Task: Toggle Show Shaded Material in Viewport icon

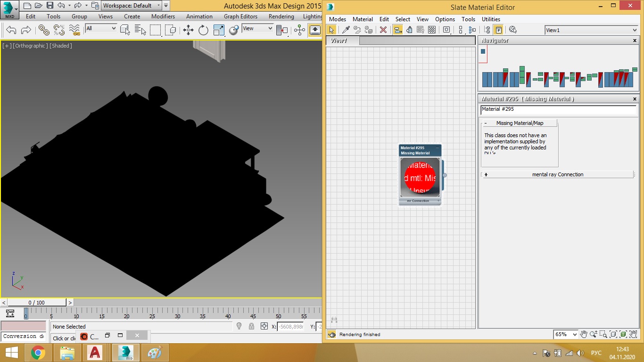Action: click(420, 30)
